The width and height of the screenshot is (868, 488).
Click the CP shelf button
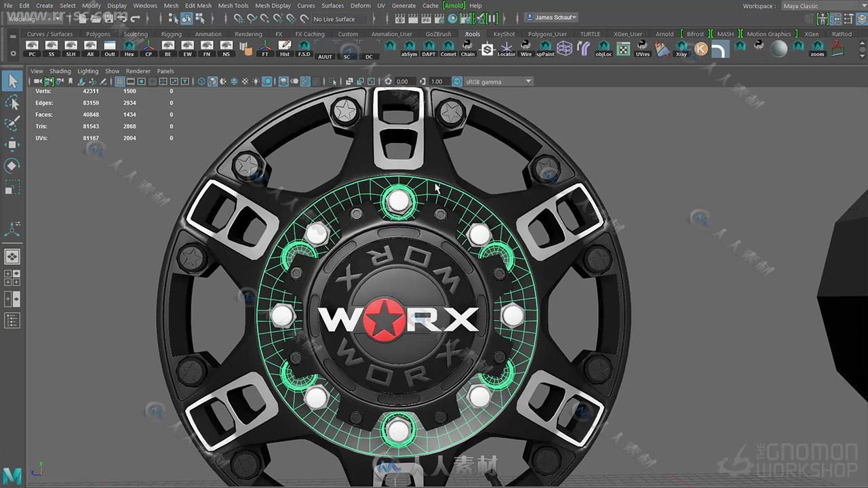point(149,48)
